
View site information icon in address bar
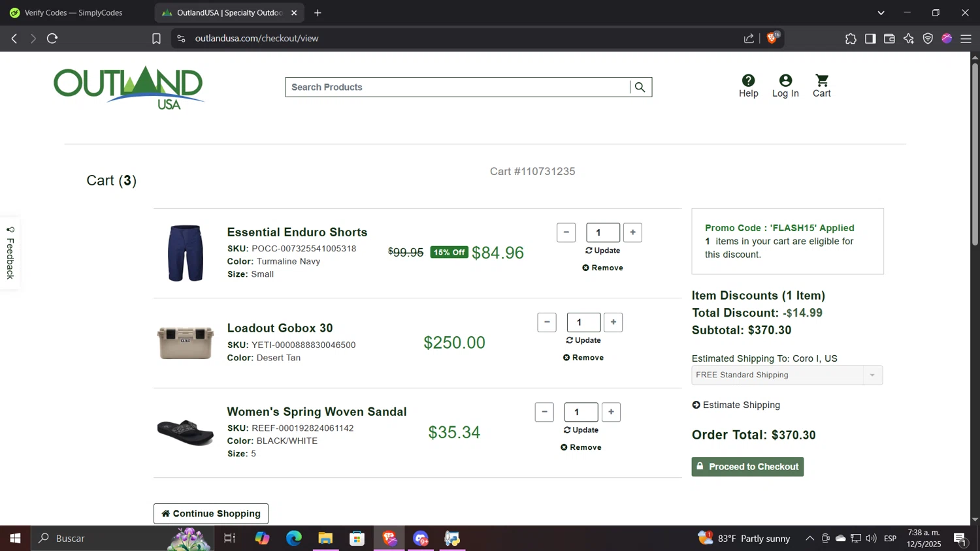(x=181, y=39)
